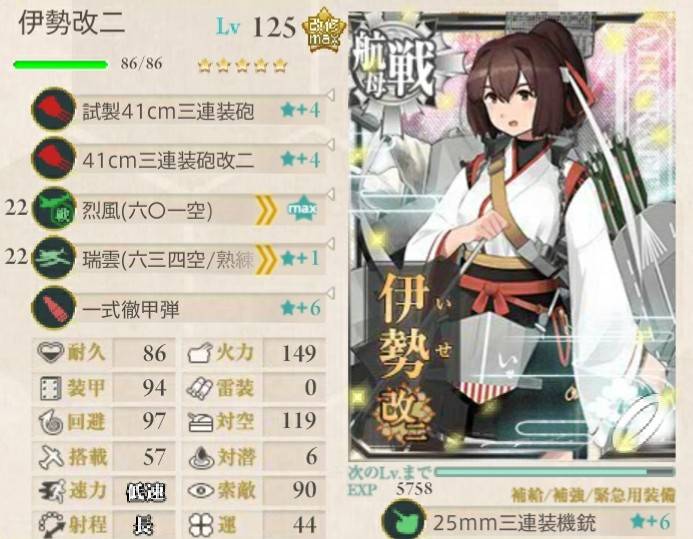
Task: Click the seaplane icon for 瑞雲(六三四空/熟練)
Action: (x=54, y=258)
